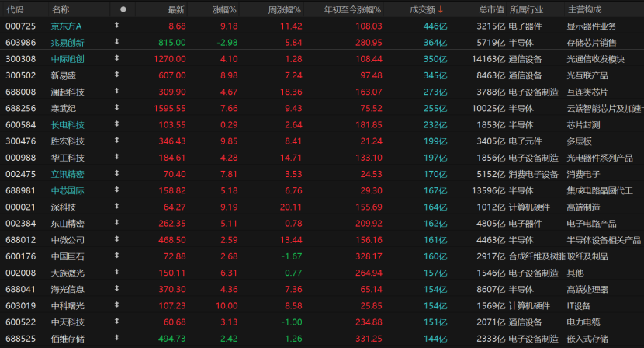Click the pin icon in 兆易创新 row

[116, 41]
